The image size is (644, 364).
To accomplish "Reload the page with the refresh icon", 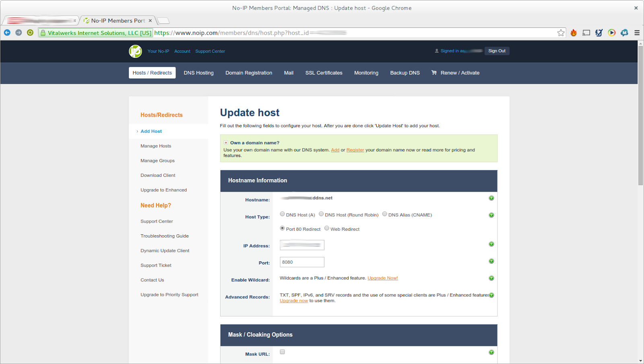I will coord(30,33).
